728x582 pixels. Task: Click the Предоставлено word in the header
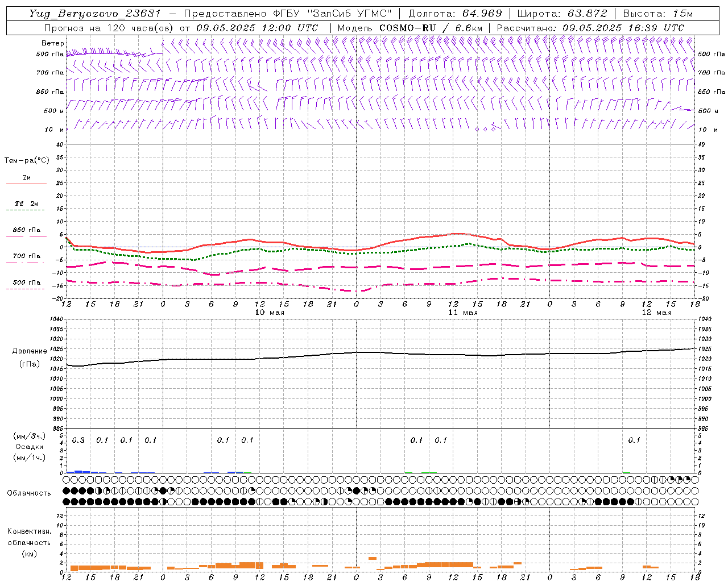tap(225, 14)
